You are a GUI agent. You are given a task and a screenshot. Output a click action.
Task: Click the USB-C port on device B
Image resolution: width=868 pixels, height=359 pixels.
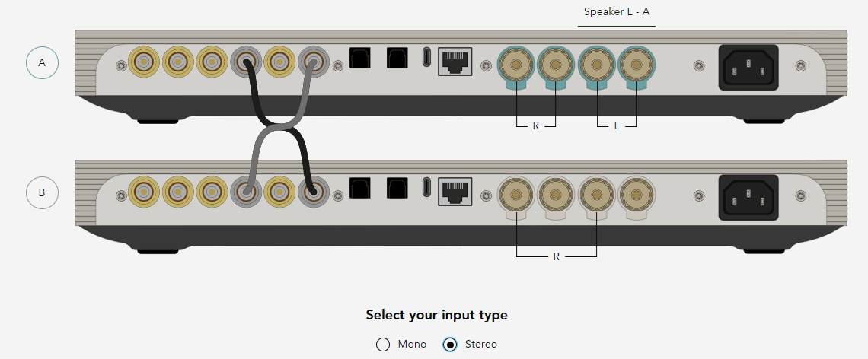point(427,188)
